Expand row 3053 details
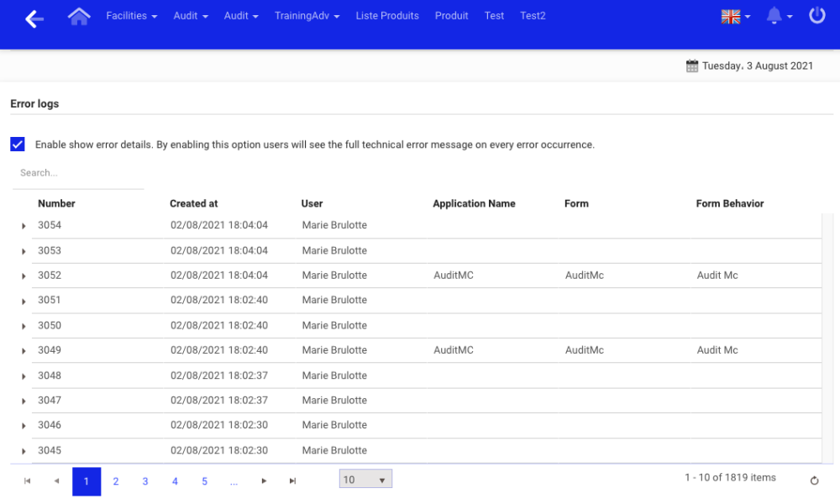 (x=24, y=251)
